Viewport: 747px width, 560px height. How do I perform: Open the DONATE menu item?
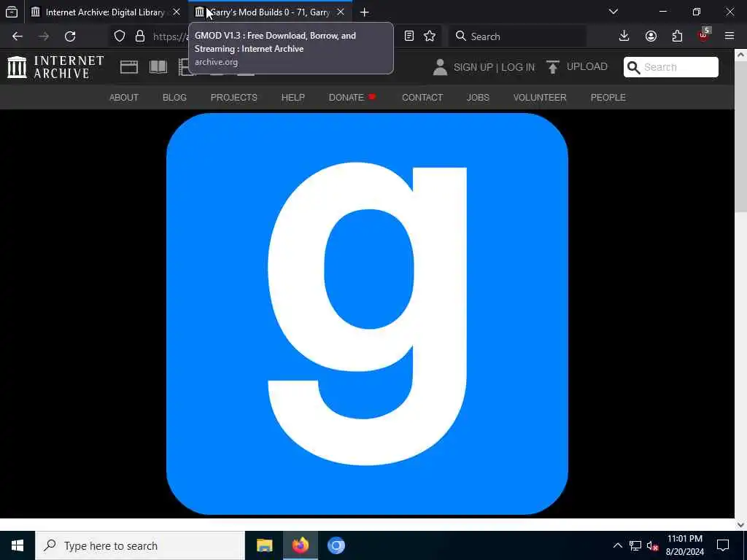pyautogui.click(x=352, y=98)
